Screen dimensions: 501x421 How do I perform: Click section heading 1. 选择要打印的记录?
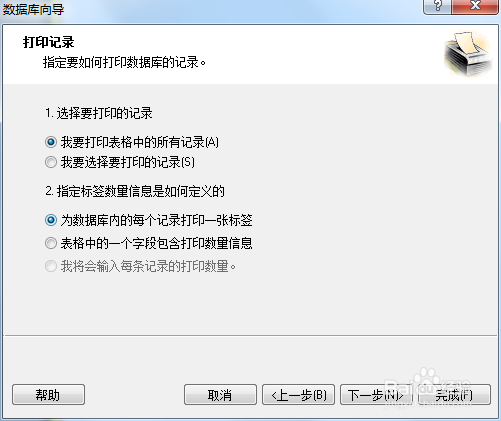click(99, 113)
